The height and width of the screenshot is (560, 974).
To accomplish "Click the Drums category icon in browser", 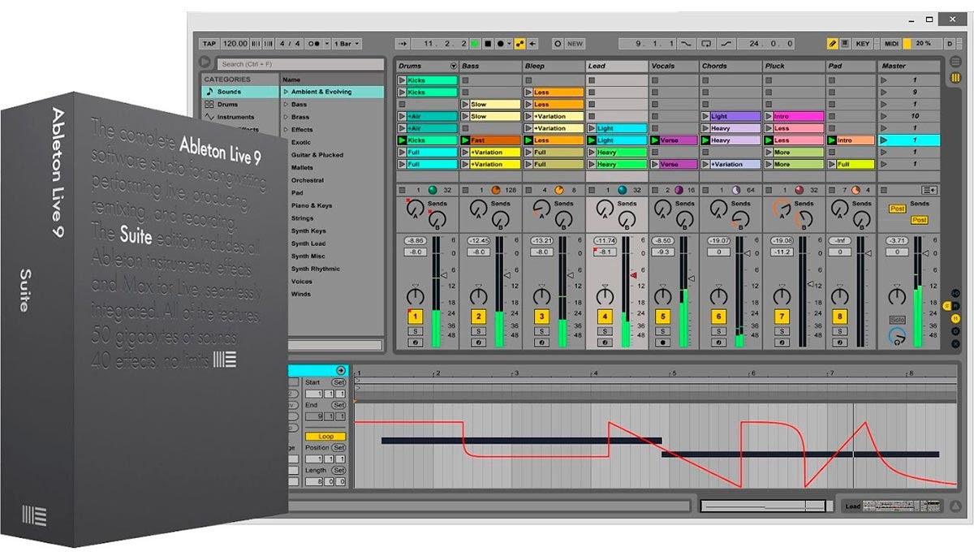I will tap(209, 105).
